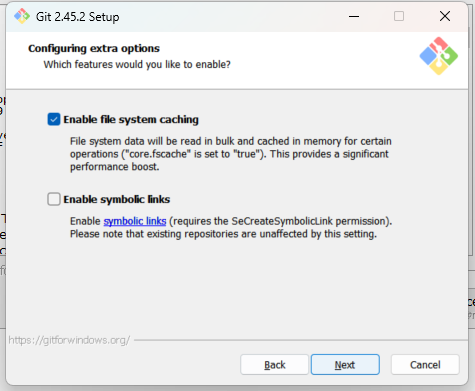Click the greyed-out maximize button

click(399, 16)
